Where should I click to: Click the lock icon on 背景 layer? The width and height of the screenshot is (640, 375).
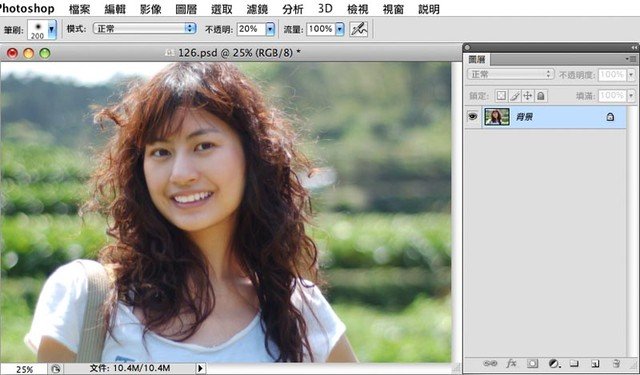pos(610,117)
